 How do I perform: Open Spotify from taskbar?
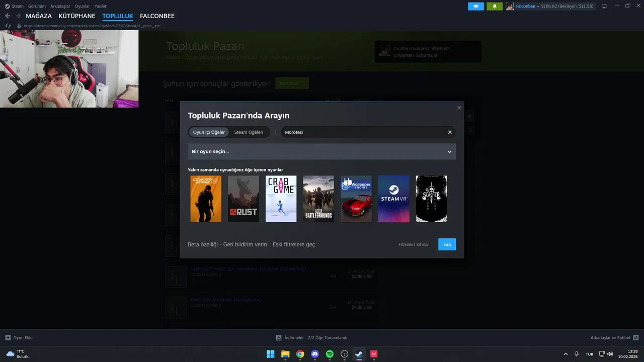[330, 354]
